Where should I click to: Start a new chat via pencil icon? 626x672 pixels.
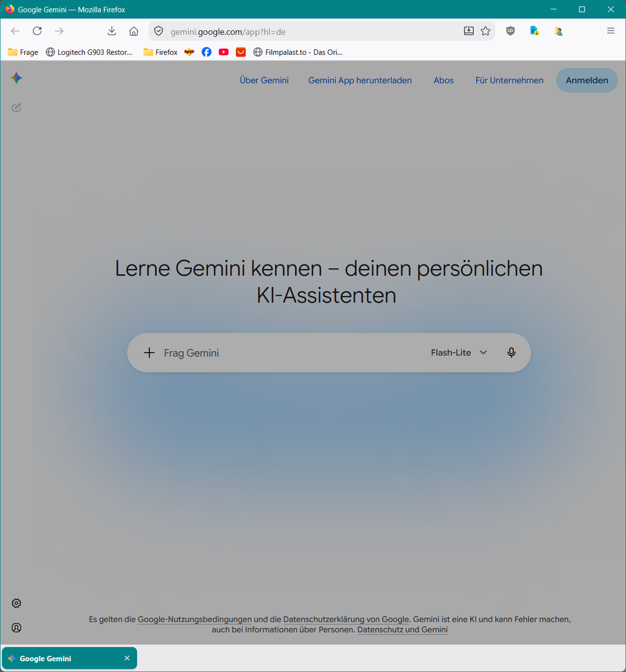pyautogui.click(x=16, y=108)
